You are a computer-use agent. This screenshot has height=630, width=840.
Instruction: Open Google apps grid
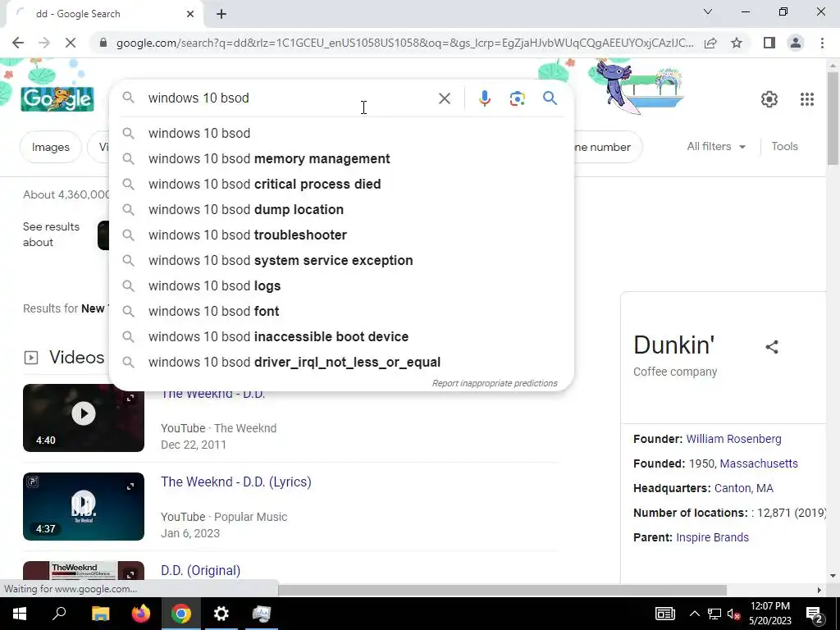click(x=807, y=99)
